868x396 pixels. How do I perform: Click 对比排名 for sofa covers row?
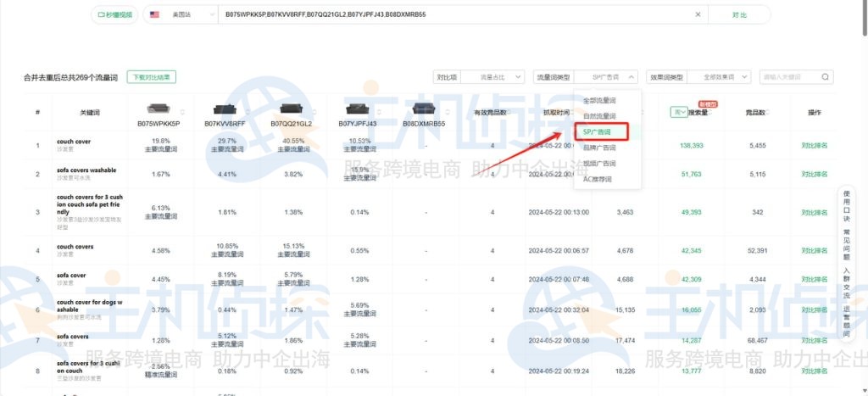[x=815, y=341]
